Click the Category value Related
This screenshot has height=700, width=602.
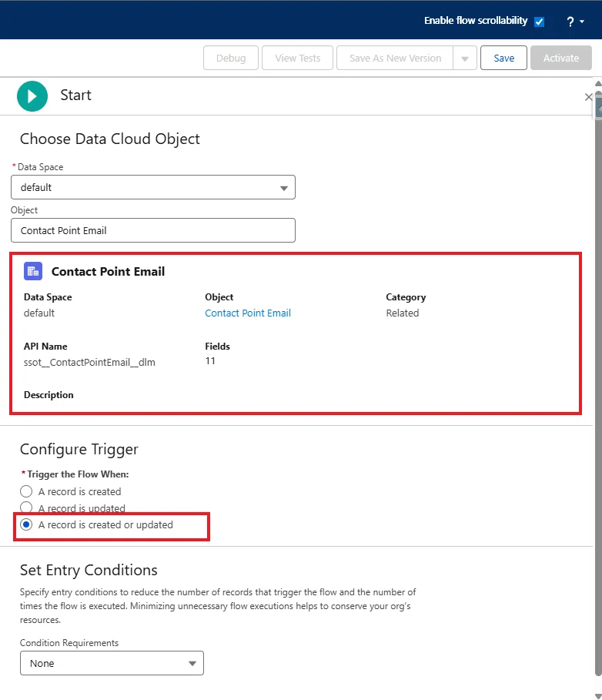pos(403,313)
